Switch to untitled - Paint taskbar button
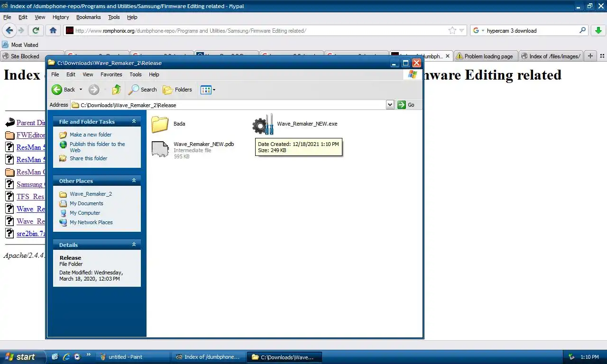This screenshot has width=607, height=364. point(133,357)
